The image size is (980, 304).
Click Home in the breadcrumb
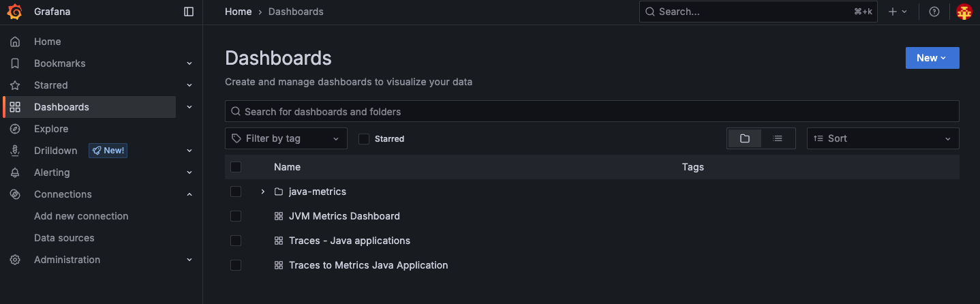click(238, 12)
